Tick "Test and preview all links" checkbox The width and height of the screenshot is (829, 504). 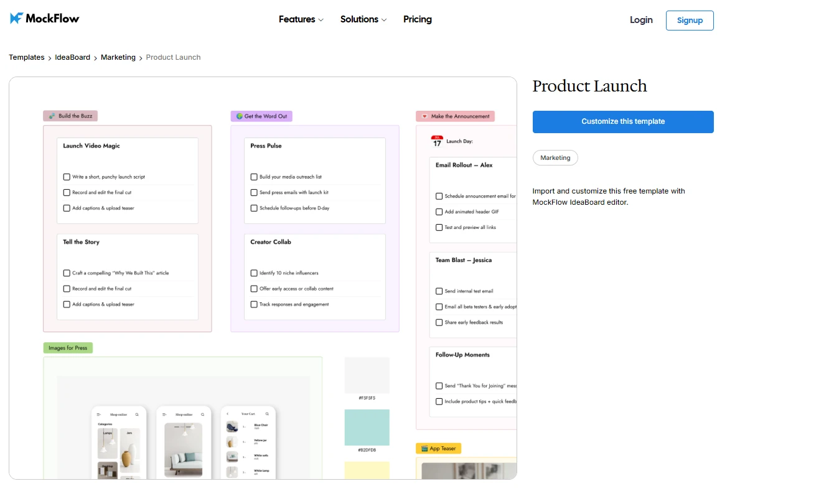(x=439, y=228)
